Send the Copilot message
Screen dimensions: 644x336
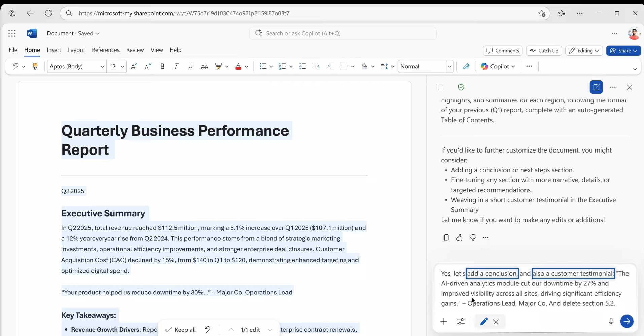[x=626, y=321]
